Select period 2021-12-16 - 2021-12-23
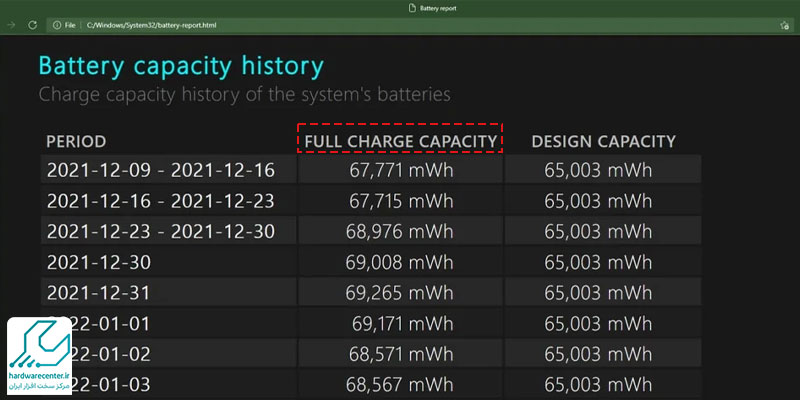 click(161, 201)
